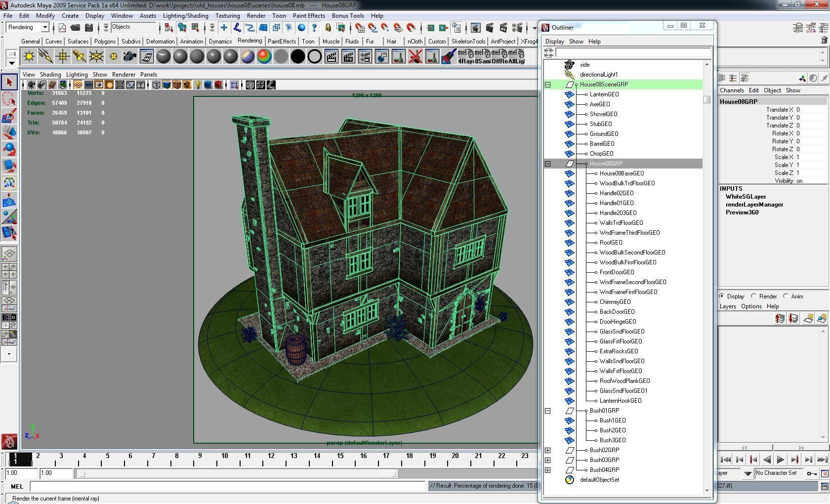Click the MEL command line input
This screenshot has width=830, height=504.
(x=228, y=486)
